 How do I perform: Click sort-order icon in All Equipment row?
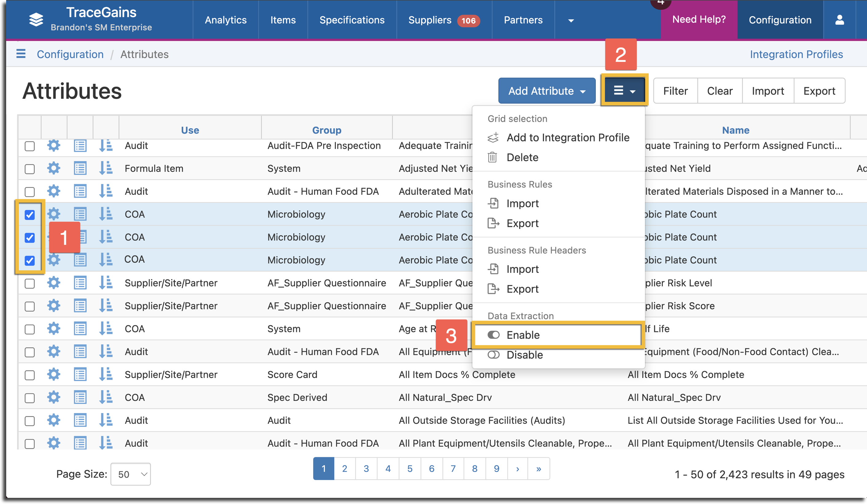coord(106,352)
